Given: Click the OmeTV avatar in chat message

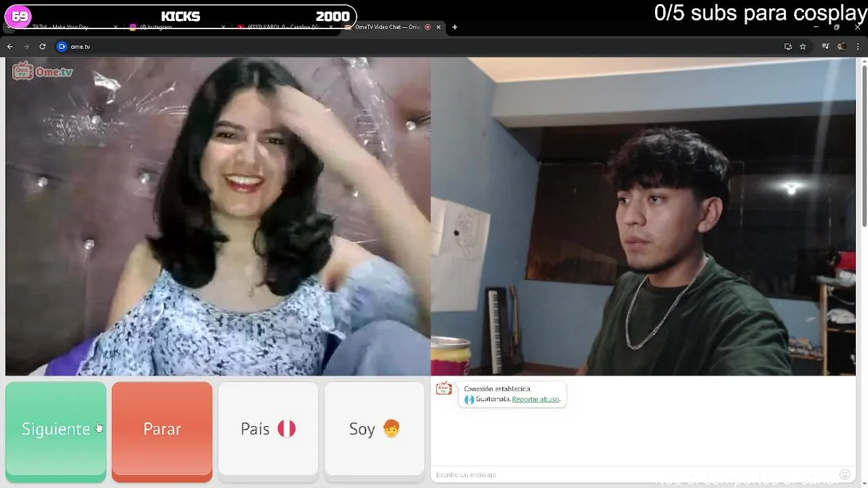Looking at the screenshot, I should 443,388.
